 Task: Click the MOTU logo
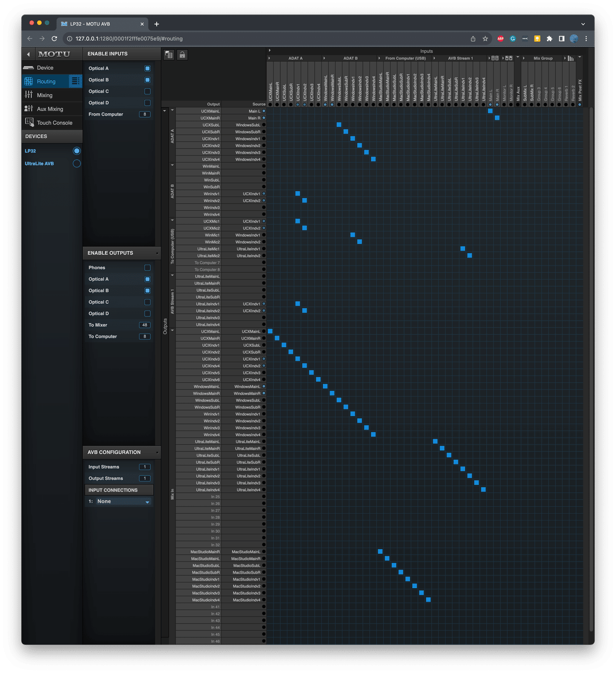point(54,54)
